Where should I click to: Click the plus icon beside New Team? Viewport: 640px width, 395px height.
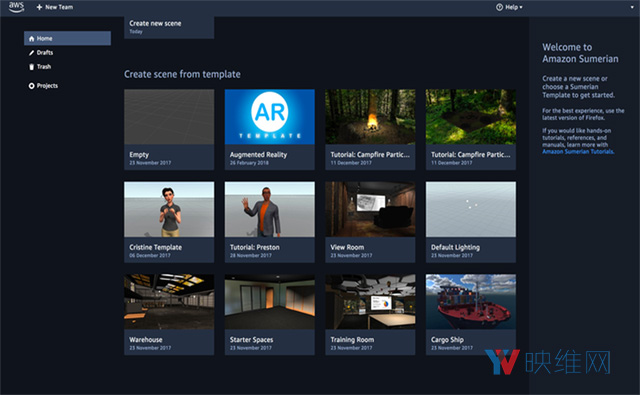click(39, 7)
